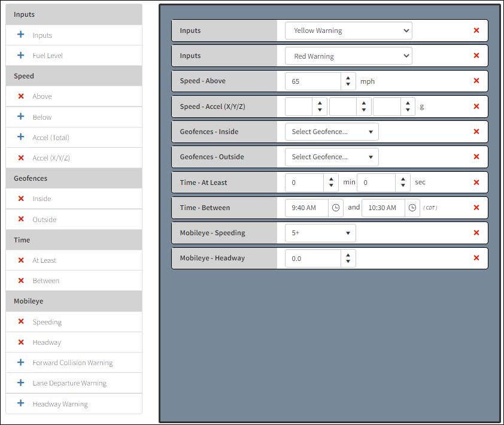Delete the Time - Between row

[x=476, y=207]
